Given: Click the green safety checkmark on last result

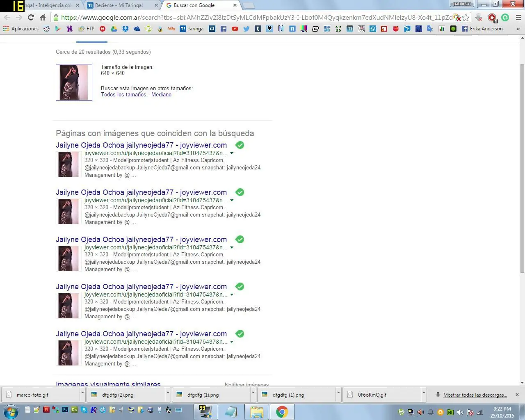Looking at the screenshot, I should (x=240, y=334).
